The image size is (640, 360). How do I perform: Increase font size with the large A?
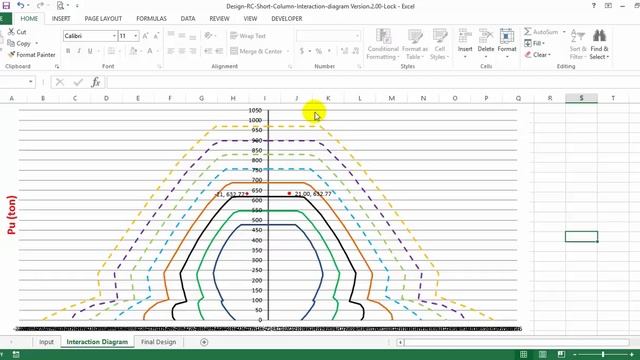145,36
